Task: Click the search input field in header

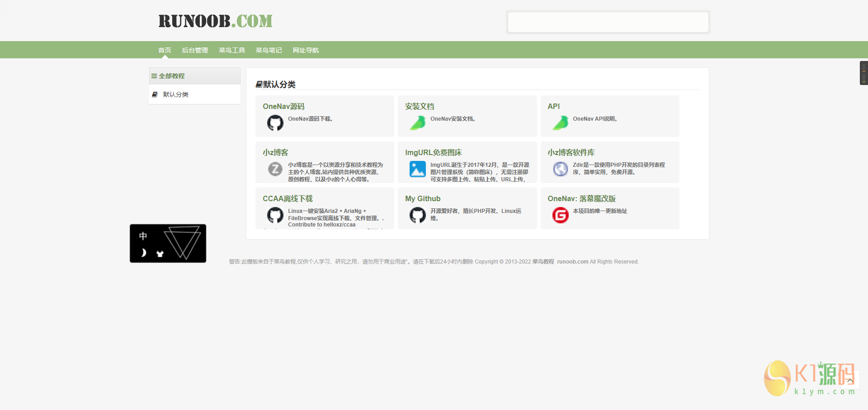Action: [x=608, y=22]
